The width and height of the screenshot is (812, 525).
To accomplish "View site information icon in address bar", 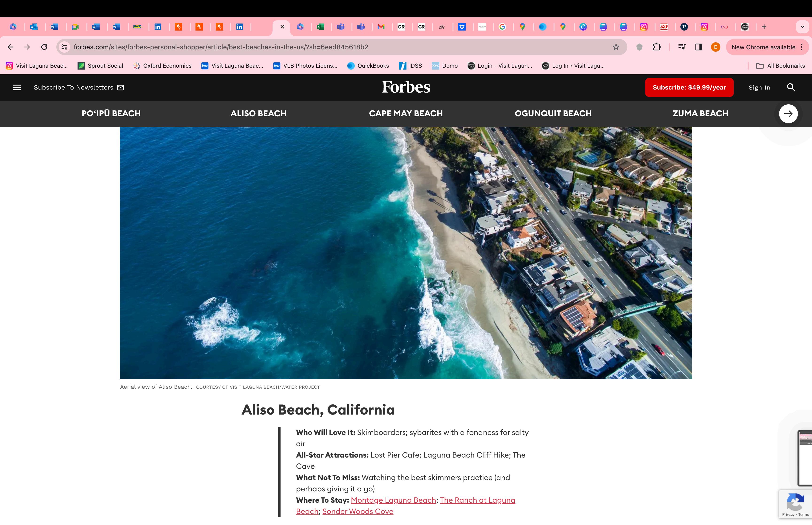I will coord(64,47).
